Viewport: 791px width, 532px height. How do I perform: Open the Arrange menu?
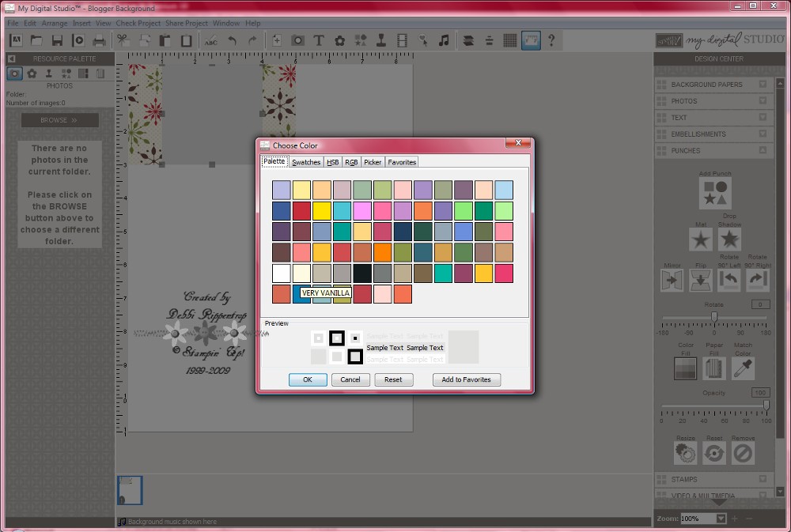[x=55, y=23]
